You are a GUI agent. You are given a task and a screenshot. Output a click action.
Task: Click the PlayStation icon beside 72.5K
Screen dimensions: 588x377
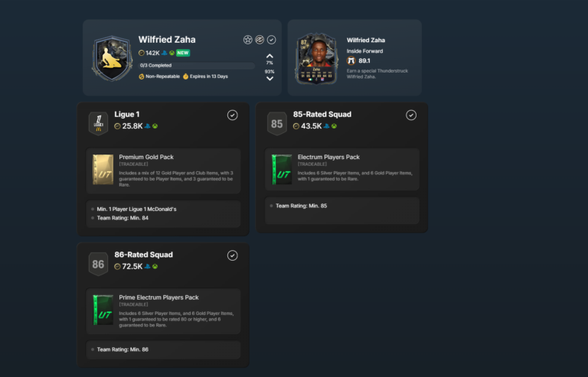coord(147,267)
